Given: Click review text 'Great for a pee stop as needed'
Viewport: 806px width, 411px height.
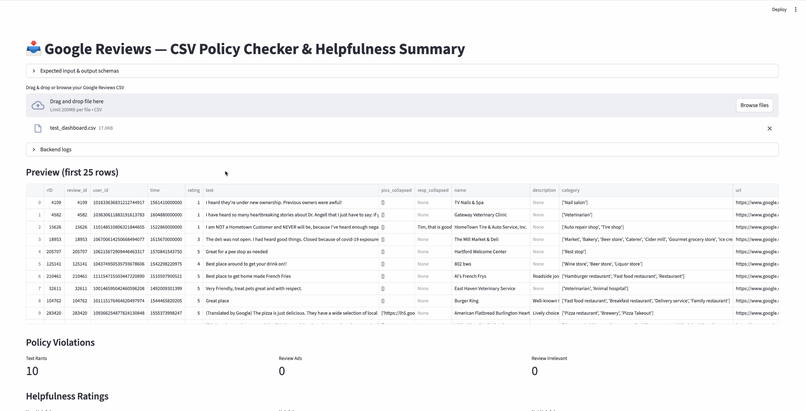Looking at the screenshot, I should 291,252.
